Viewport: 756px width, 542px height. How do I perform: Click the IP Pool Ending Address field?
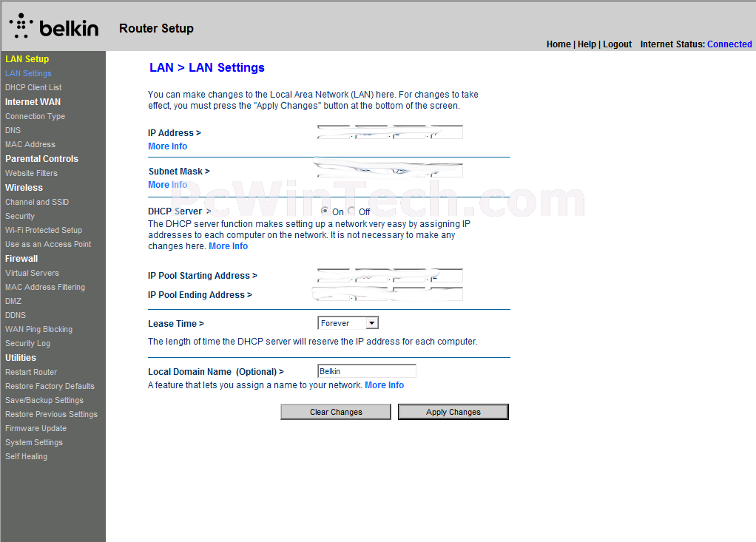tap(390, 294)
